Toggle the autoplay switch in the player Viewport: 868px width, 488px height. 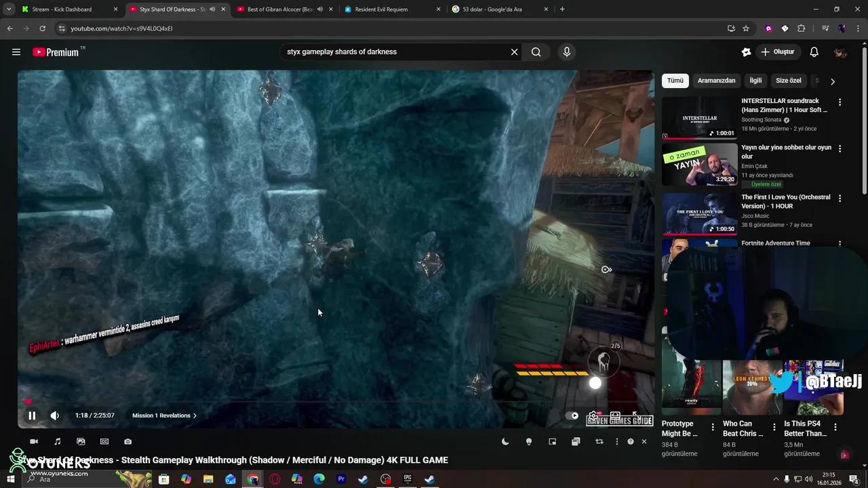click(x=573, y=415)
